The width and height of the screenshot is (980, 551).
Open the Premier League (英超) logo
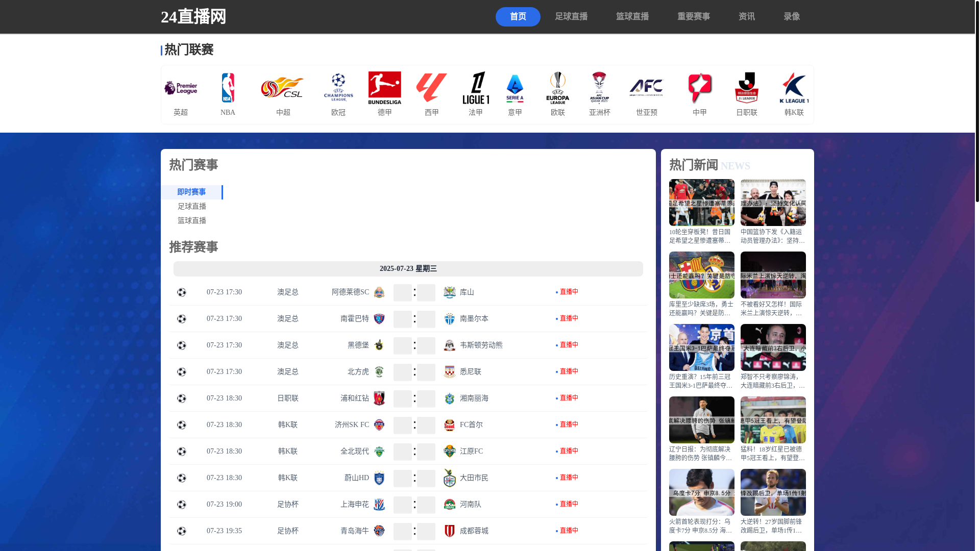(181, 88)
